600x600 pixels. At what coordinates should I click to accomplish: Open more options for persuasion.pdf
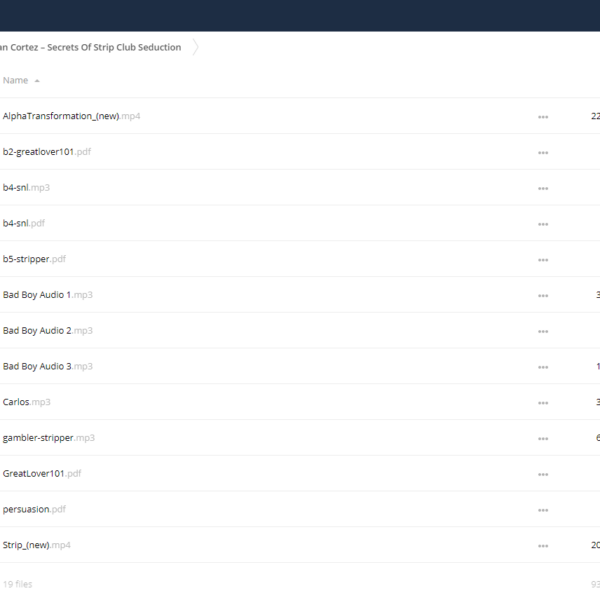[x=543, y=510]
